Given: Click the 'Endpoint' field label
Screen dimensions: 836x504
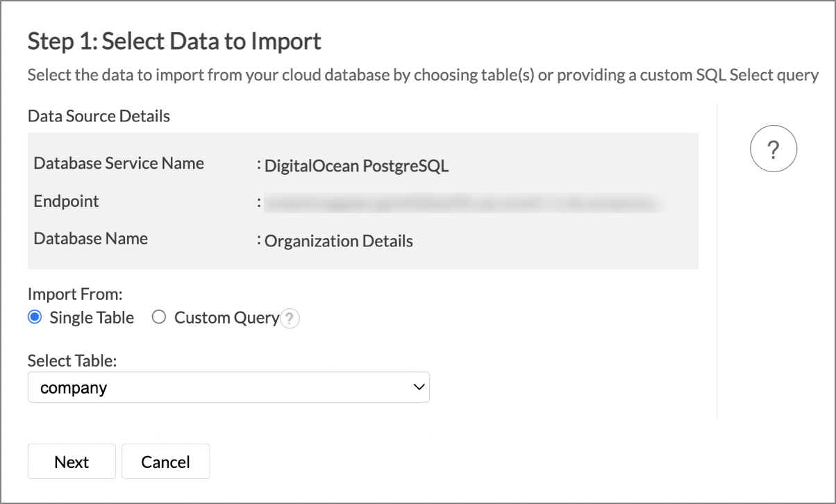Looking at the screenshot, I should (x=66, y=201).
